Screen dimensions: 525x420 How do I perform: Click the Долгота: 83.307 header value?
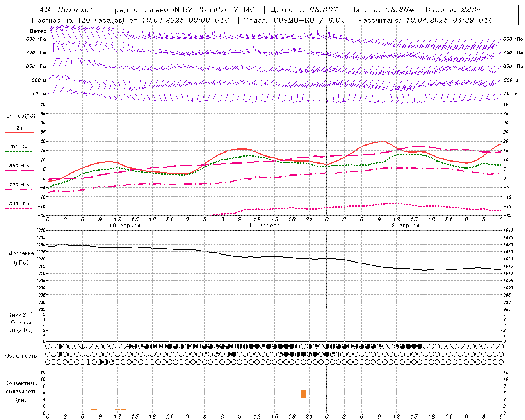tap(304, 10)
